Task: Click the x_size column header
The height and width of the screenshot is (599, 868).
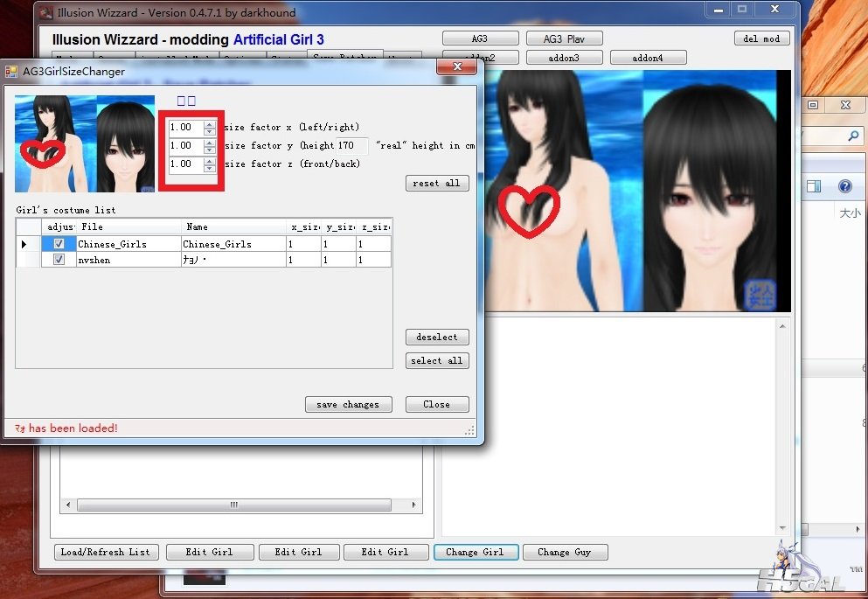Action: click(303, 226)
